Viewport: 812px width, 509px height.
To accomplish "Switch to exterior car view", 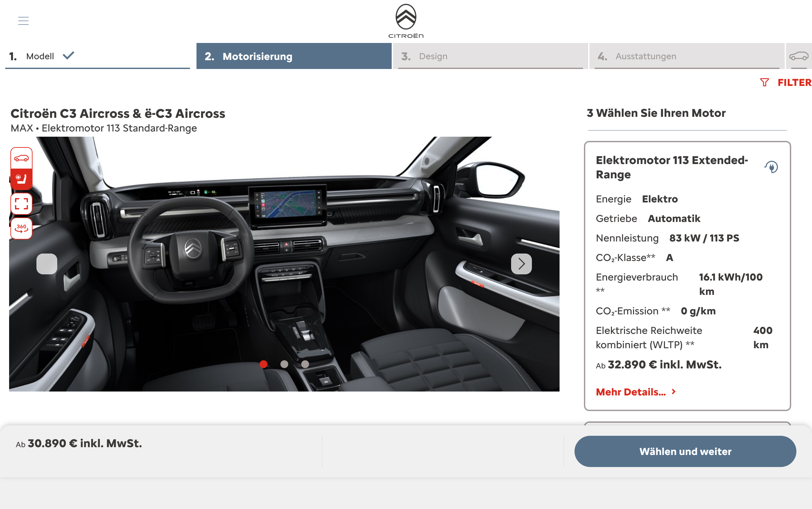I will click(21, 158).
